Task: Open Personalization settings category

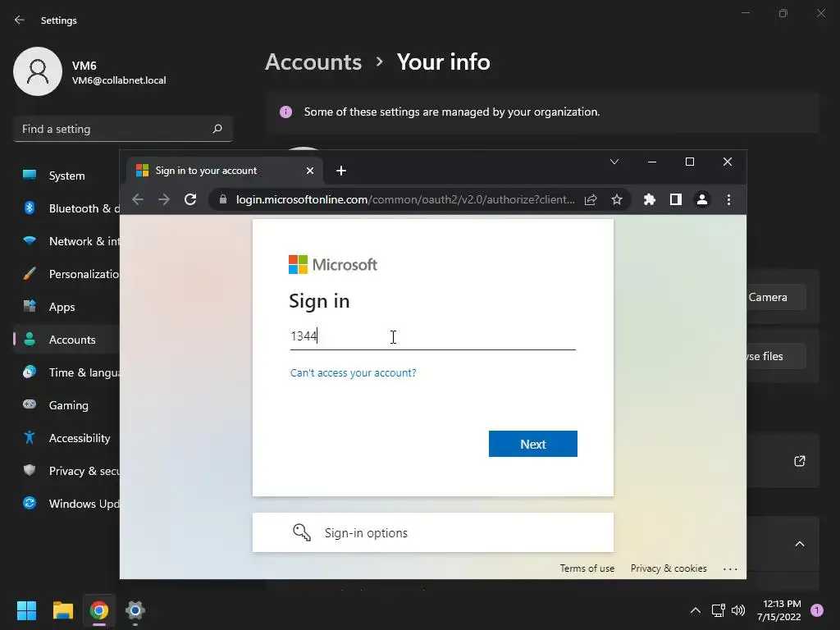Action: pyautogui.click(x=66, y=274)
